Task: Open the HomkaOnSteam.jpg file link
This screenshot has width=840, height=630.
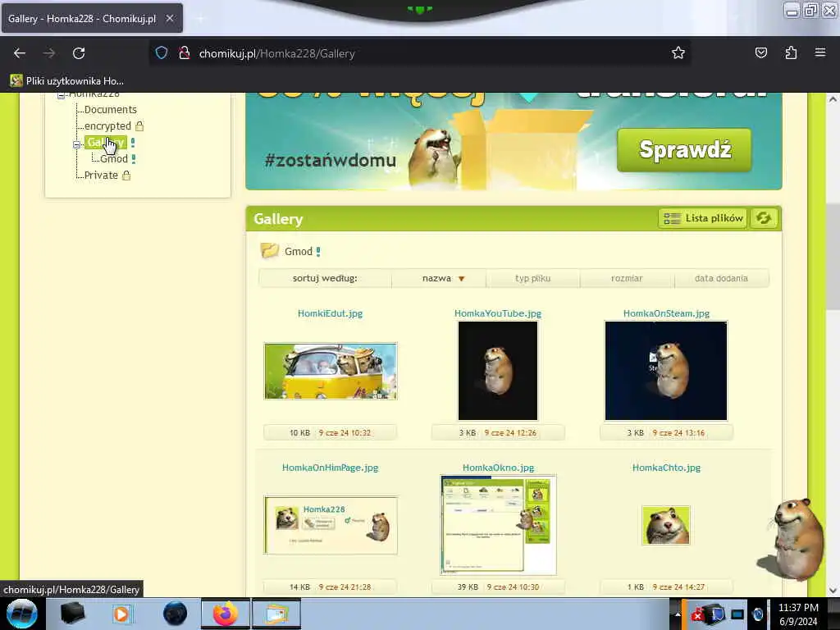Action: [666, 313]
